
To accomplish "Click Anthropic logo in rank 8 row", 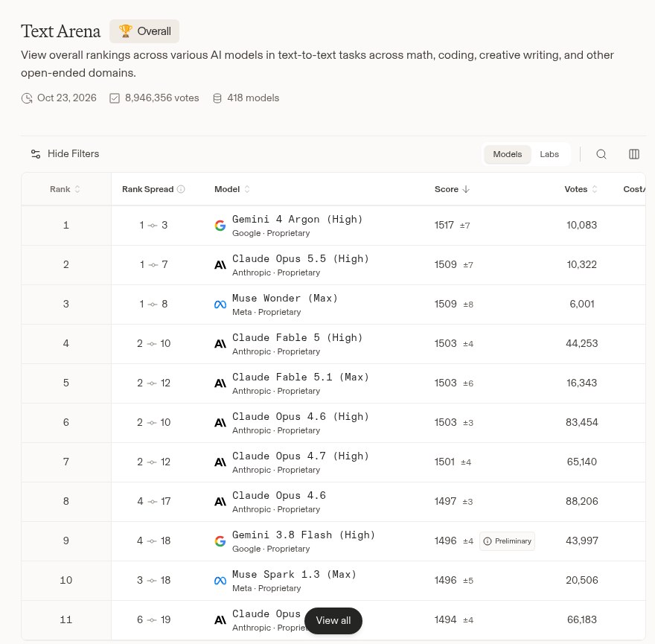I will point(220,502).
